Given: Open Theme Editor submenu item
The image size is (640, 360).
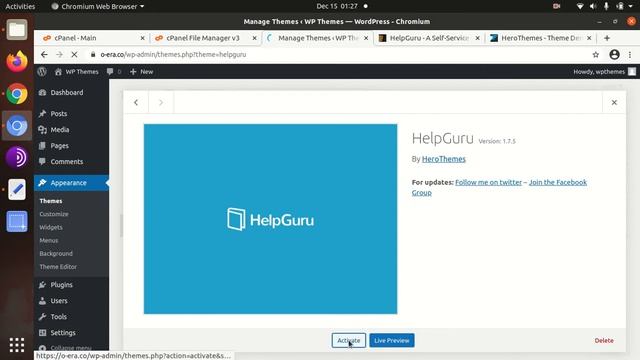Looking at the screenshot, I should (x=58, y=267).
